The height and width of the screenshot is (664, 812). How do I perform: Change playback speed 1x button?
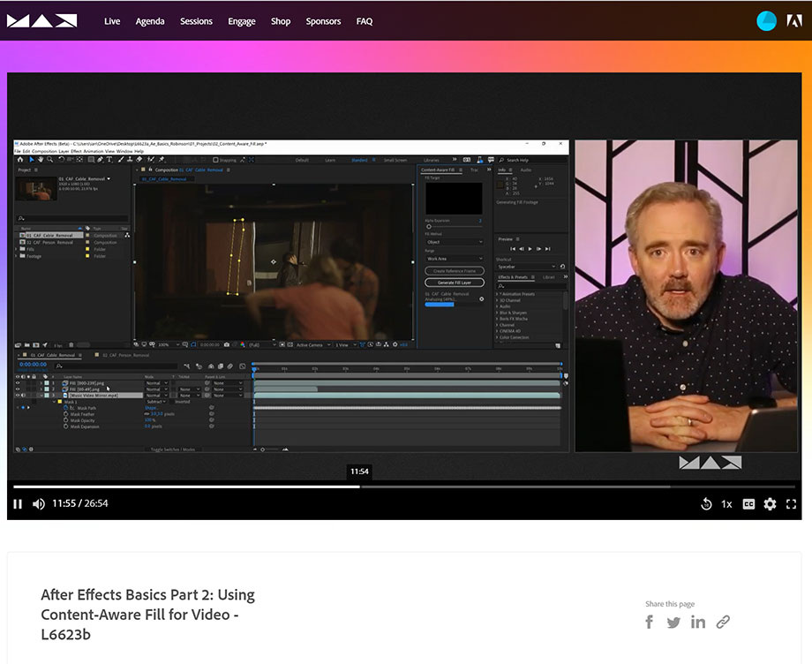[726, 504]
